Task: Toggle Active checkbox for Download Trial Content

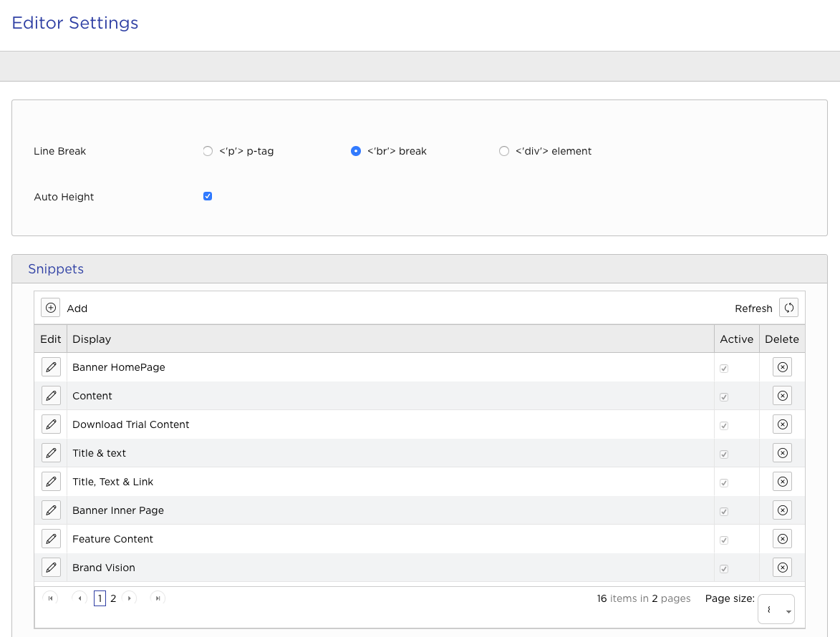Action: pos(724,426)
